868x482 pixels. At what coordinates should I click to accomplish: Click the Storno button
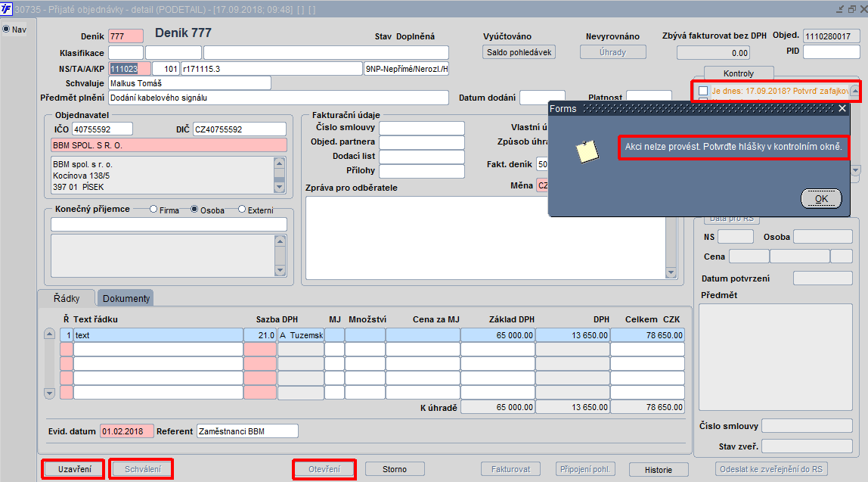tap(395, 469)
